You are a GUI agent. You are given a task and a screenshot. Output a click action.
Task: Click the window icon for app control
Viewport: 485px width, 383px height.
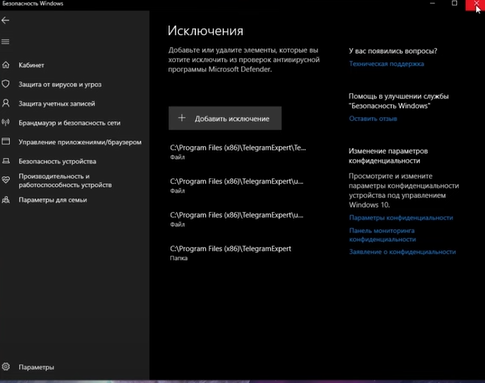coord(6,141)
